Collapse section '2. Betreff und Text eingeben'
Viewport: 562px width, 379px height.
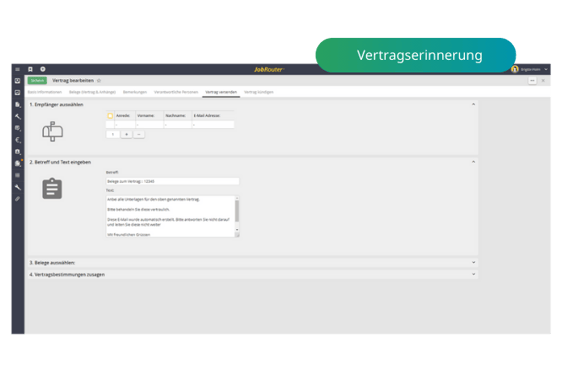click(x=473, y=162)
